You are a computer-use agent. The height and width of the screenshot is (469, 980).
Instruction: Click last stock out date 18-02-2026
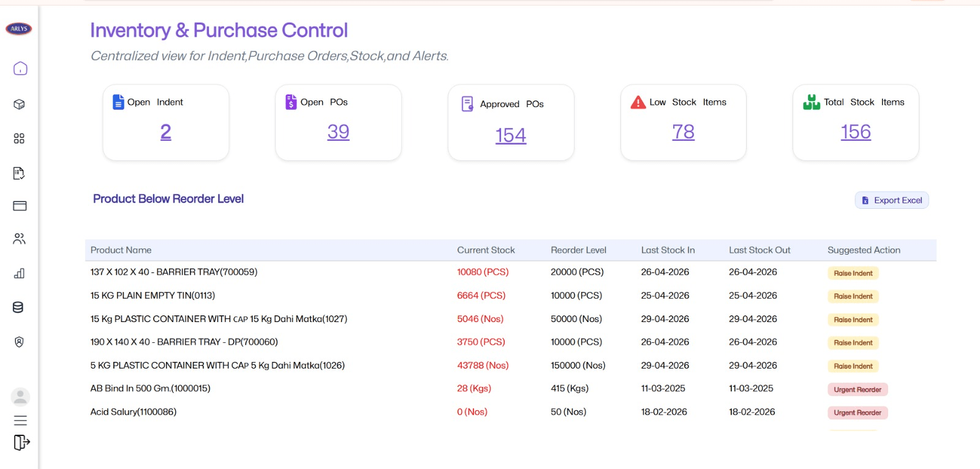(752, 411)
